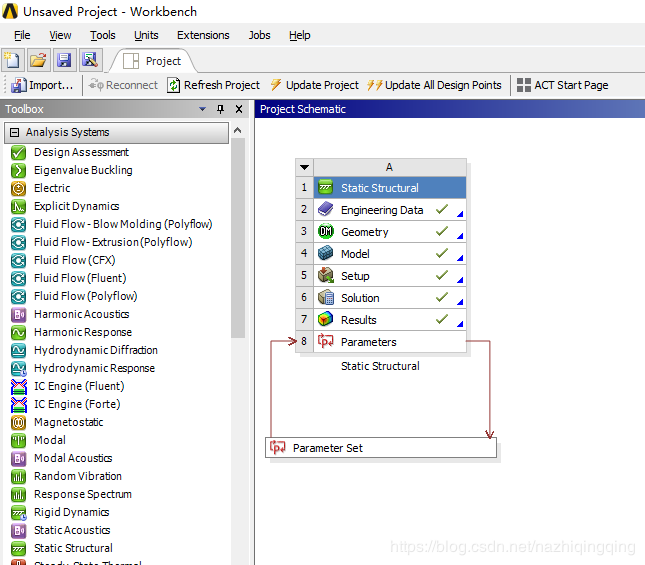Click the Open project folder icon
This screenshot has height=565, width=645.
coord(39,60)
